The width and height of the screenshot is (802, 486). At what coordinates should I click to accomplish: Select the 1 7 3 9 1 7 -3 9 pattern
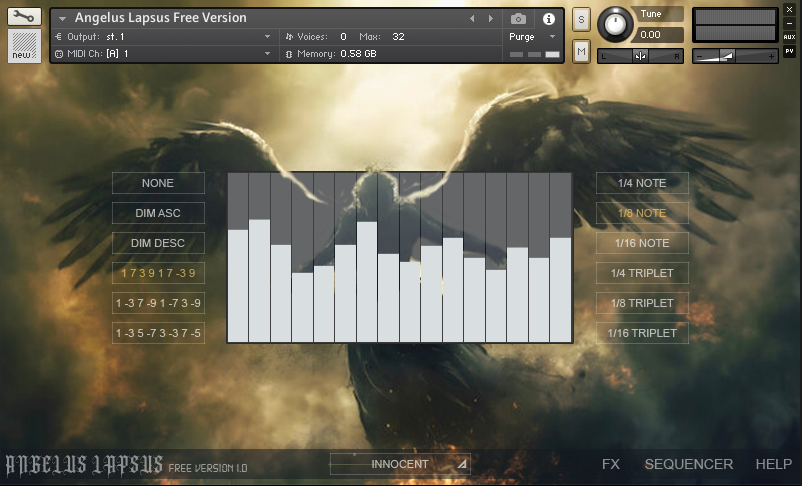pos(158,273)
